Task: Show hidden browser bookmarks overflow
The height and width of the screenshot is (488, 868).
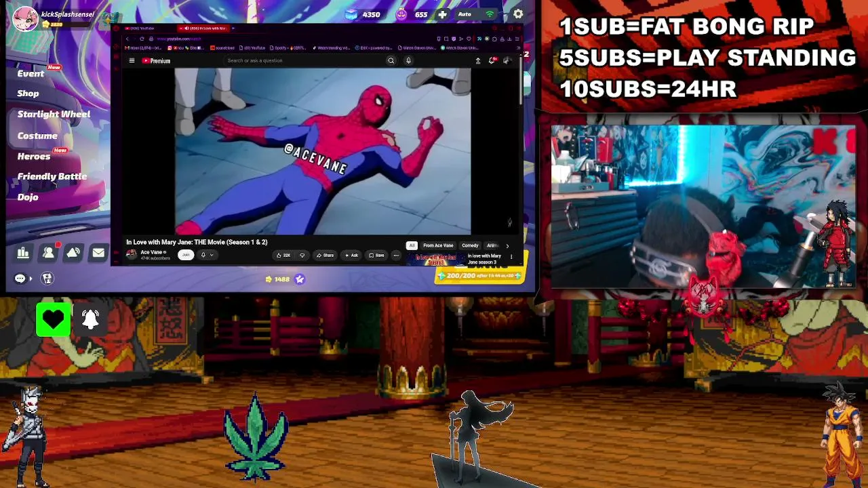Action: tap(517, 48)
